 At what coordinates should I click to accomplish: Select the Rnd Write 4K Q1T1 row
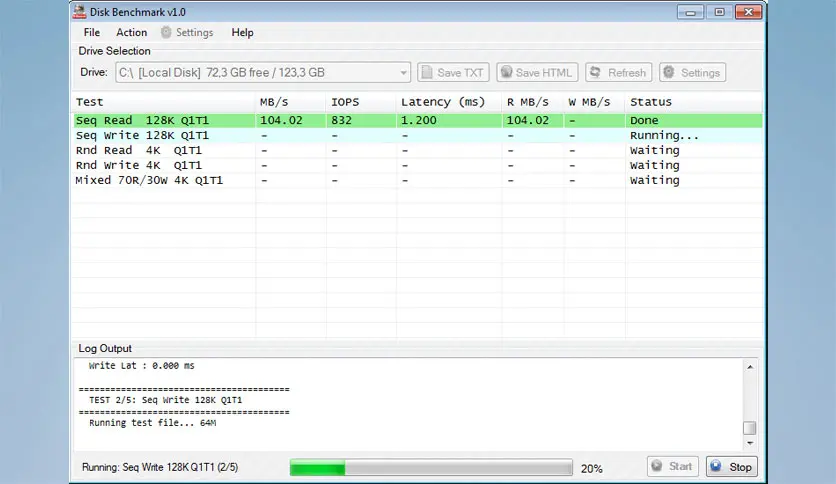pos(417,165)
